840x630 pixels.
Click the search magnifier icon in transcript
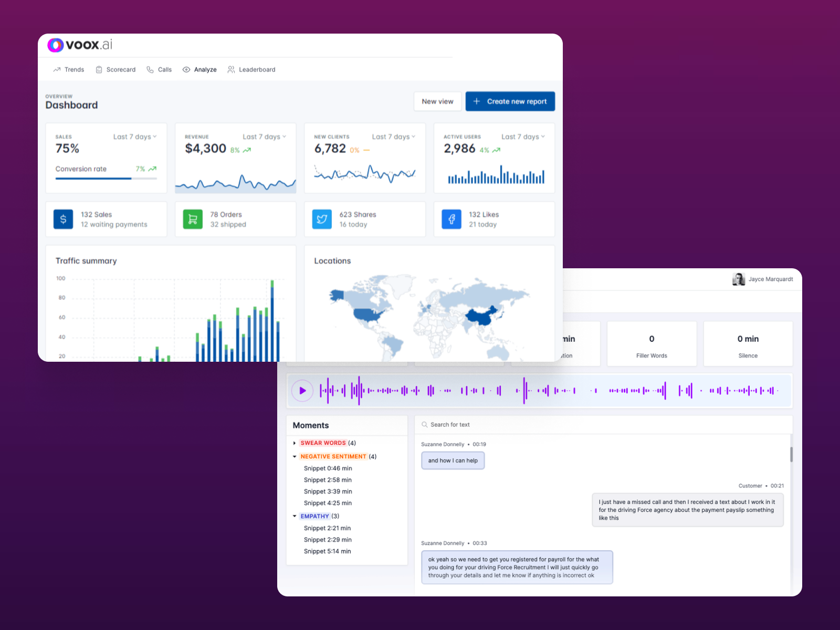tap(425, 425)
